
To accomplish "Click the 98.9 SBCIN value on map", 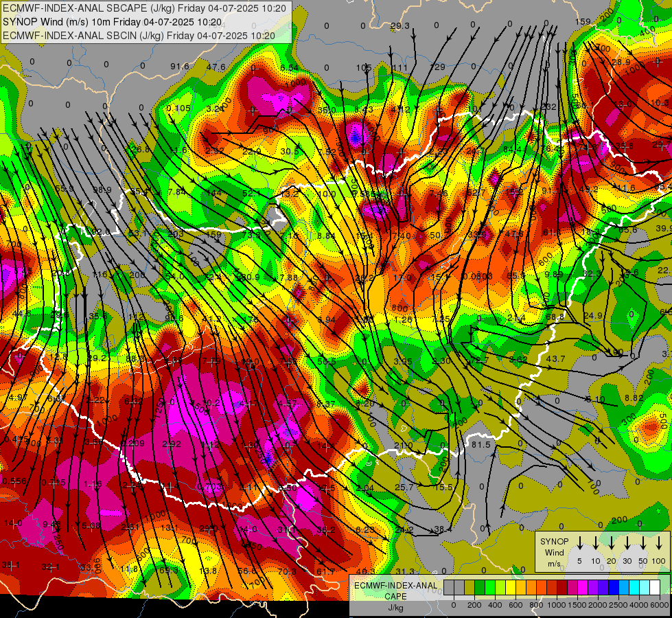I will (102, 190).
